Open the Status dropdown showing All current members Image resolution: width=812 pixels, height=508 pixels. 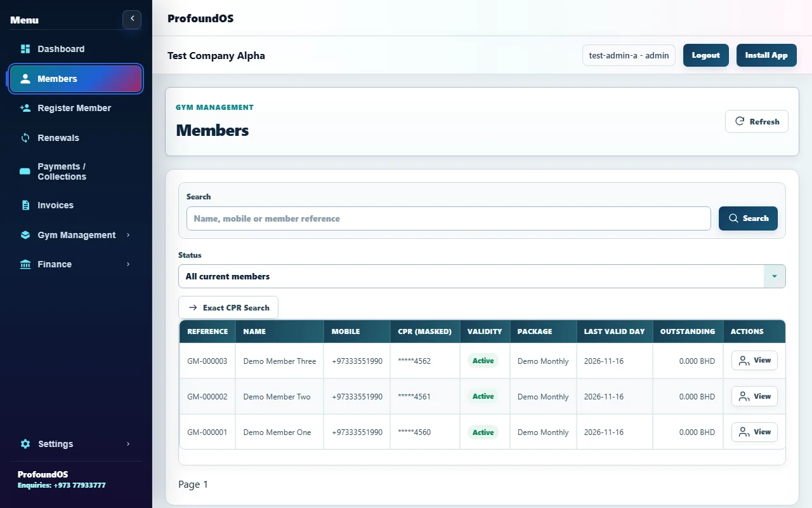(x=482, y=276)
